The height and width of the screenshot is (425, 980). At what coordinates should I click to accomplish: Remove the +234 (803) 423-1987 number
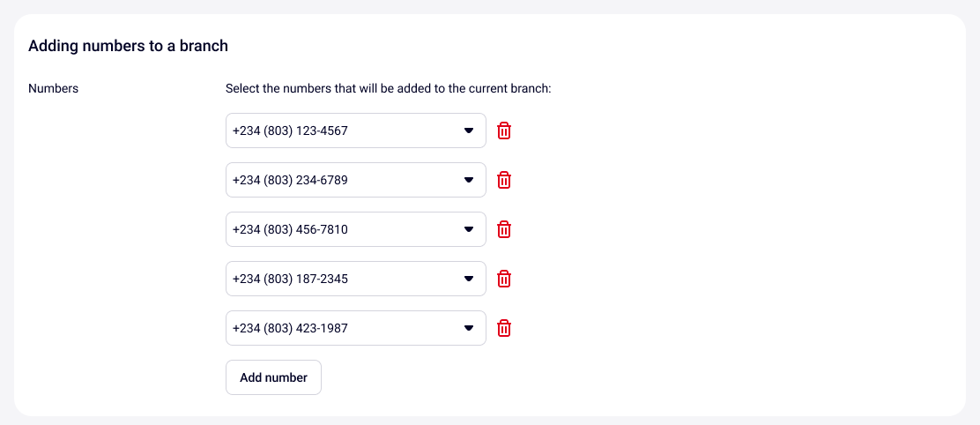504,328
